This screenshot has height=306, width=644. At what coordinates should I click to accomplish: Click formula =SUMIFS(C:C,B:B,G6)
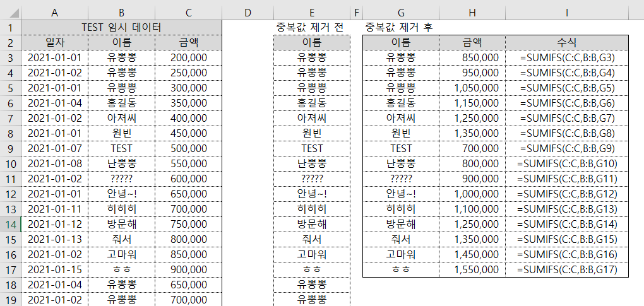pos(567,103)
